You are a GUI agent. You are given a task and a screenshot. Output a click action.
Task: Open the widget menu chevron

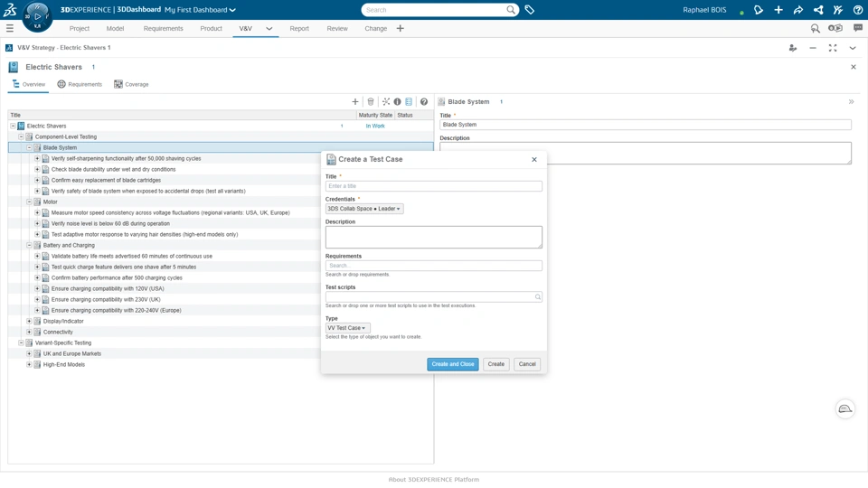[x=853, y=48]
